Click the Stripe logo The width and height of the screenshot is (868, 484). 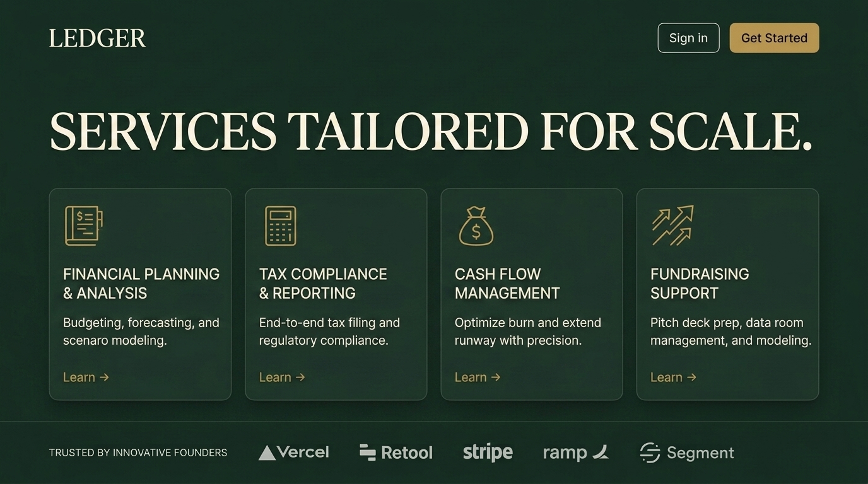click(x=488, y=452)
